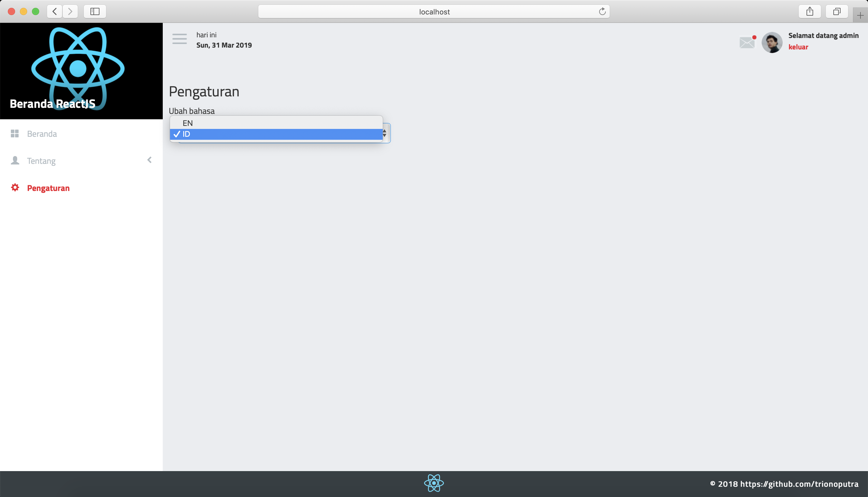Click the hamburger menu icon
Viewport: 868px width, 497px height.
tap(179, 39)
